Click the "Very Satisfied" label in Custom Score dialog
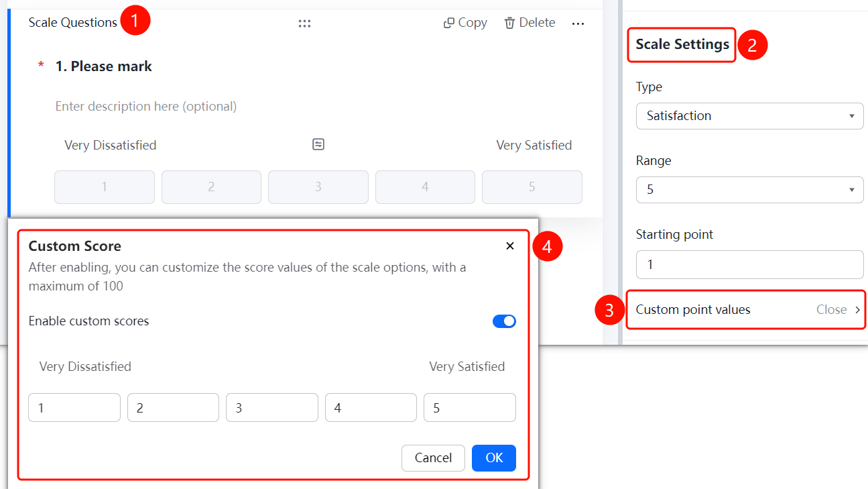 point(467,367)
